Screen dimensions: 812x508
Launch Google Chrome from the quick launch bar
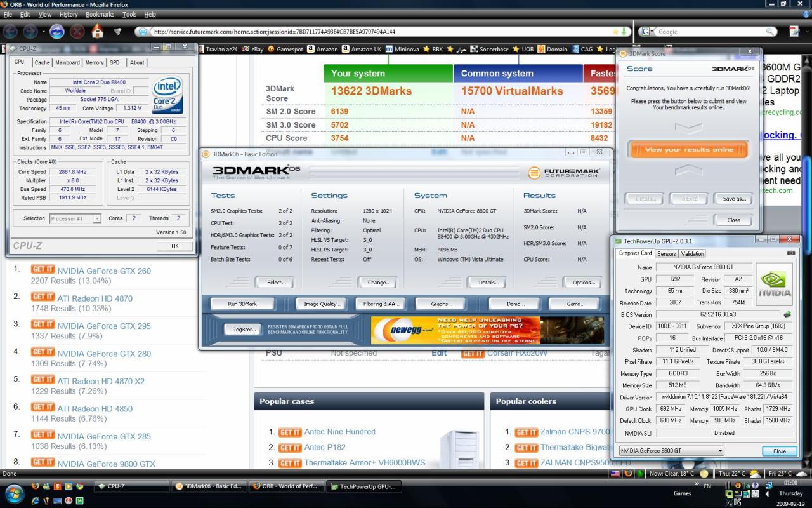pos(80,486)
